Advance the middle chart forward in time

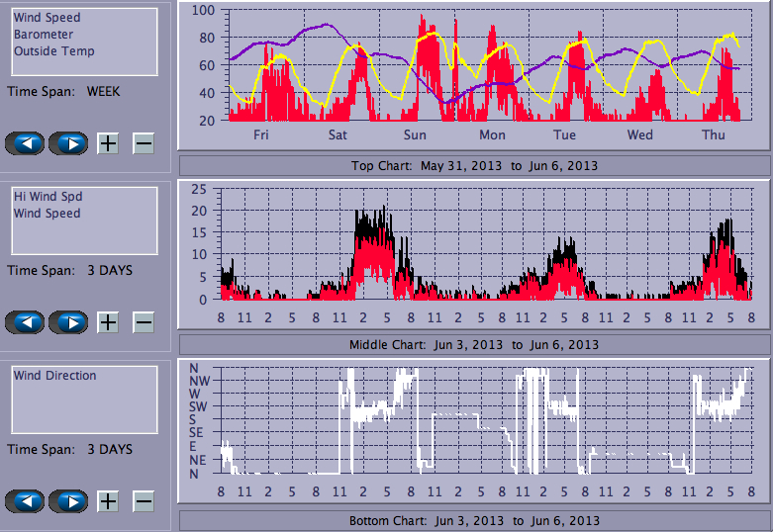(68, 322)
